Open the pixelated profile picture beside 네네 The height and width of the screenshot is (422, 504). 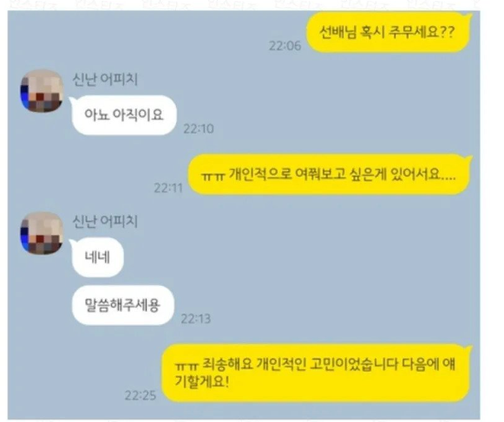click(x=42, y=233)
